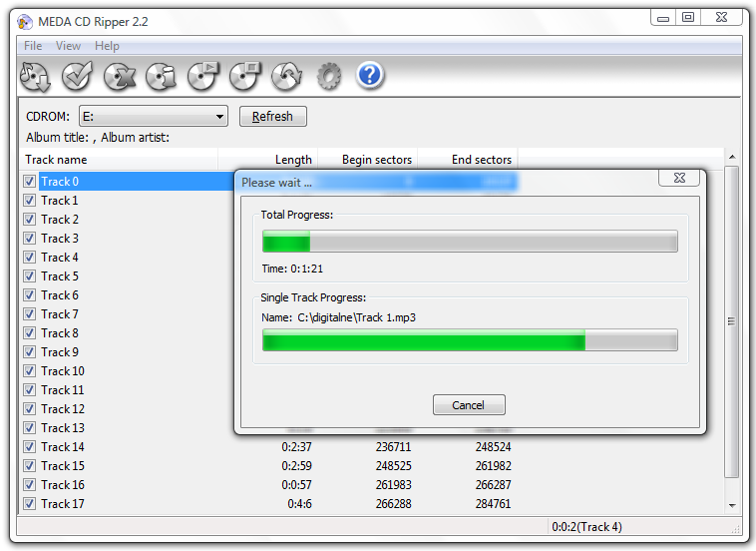
Task: Click the Refresh button
Action: point(273,116)
